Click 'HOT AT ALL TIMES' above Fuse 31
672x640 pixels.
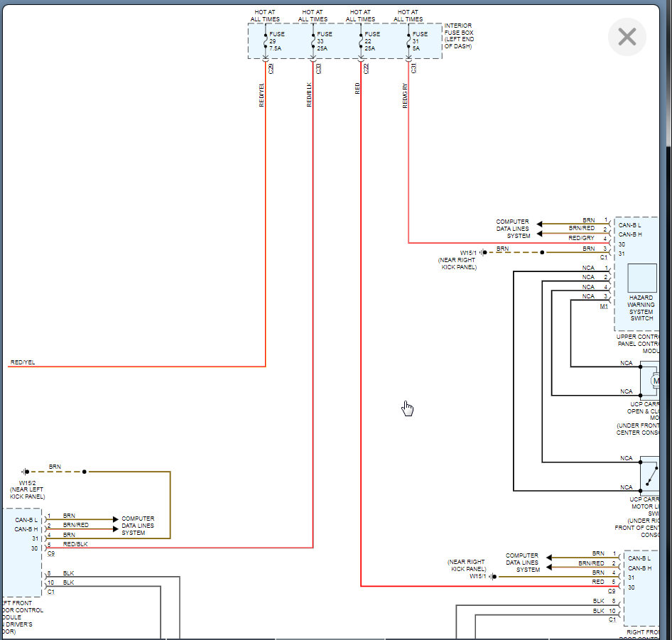[x=408, y=16]
